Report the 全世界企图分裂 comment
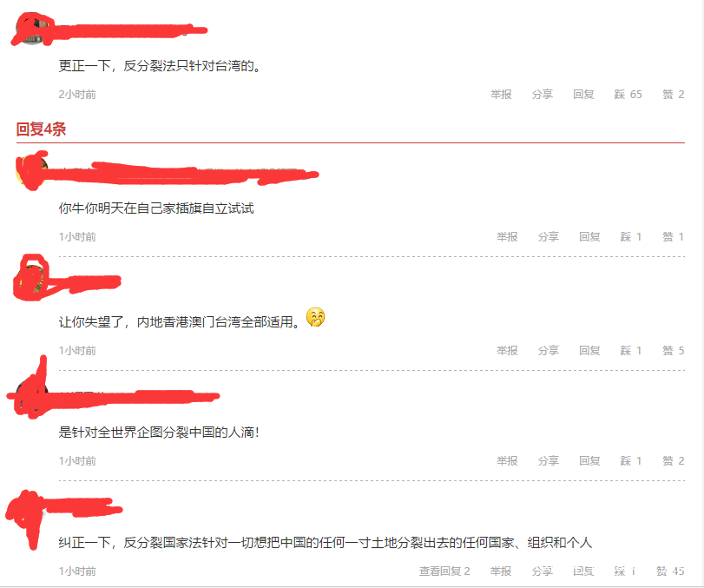The height and width of the screenshot is (588, 704). pos(507,461)
